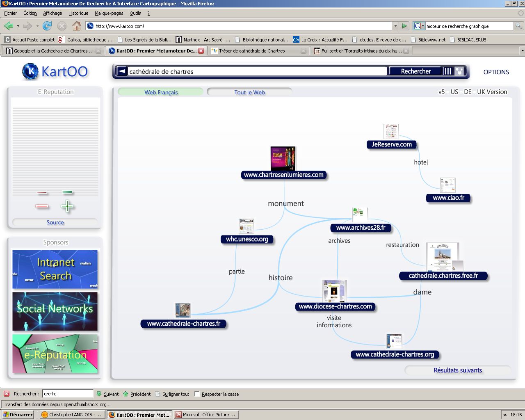Image resolution: width=525 pixels, height=420 pixels.
Task: Click the large red minus icon in E-Reputation
Action: pos(42,206)
